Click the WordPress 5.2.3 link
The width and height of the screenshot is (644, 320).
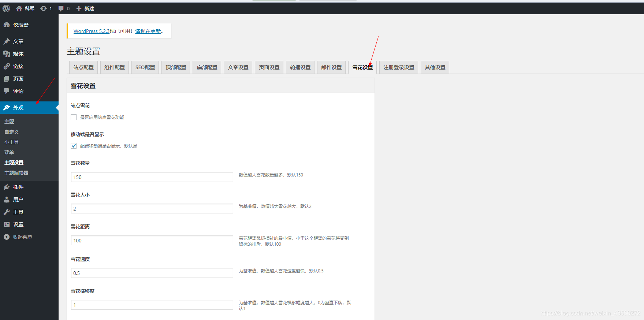(x=92, y=31)
